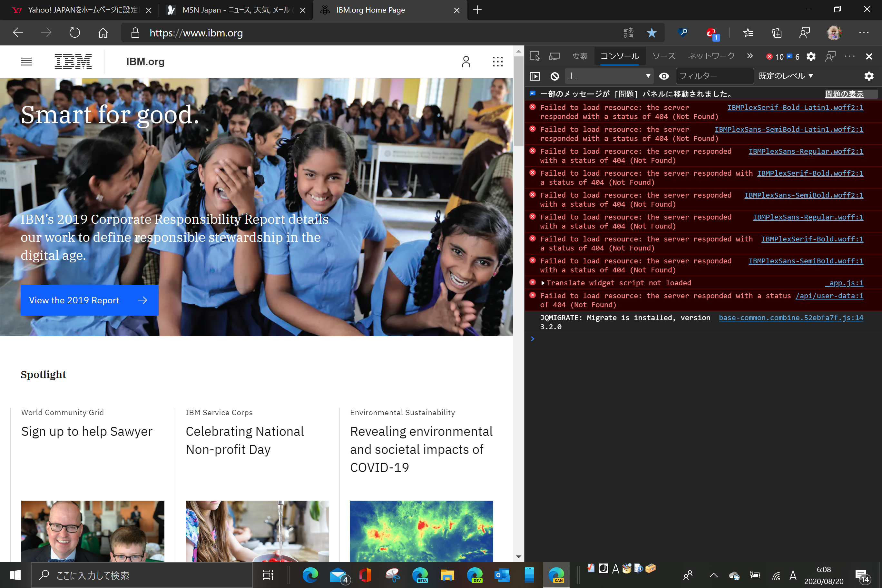This screenshot has width=882, height=588.
Task: Open the COVID-19 environmental impacts article
Action: [x=421, y=449]
